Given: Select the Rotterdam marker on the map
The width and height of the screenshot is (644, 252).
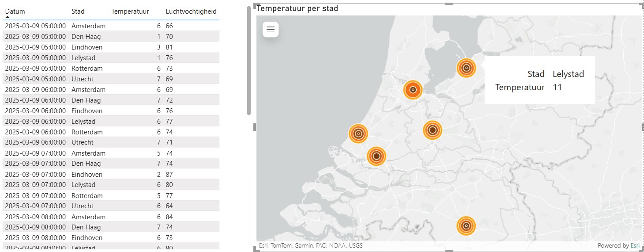Looking at the screenshot, I should coord(377,156).
